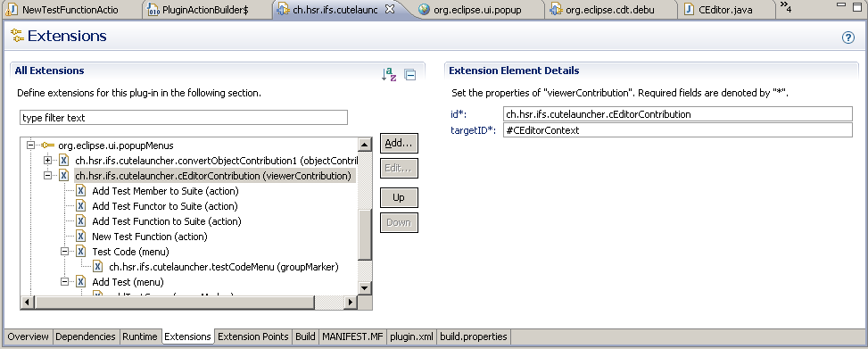
Task: Select testCodeMenu (groupMarker) row
Action: point(224,267)
